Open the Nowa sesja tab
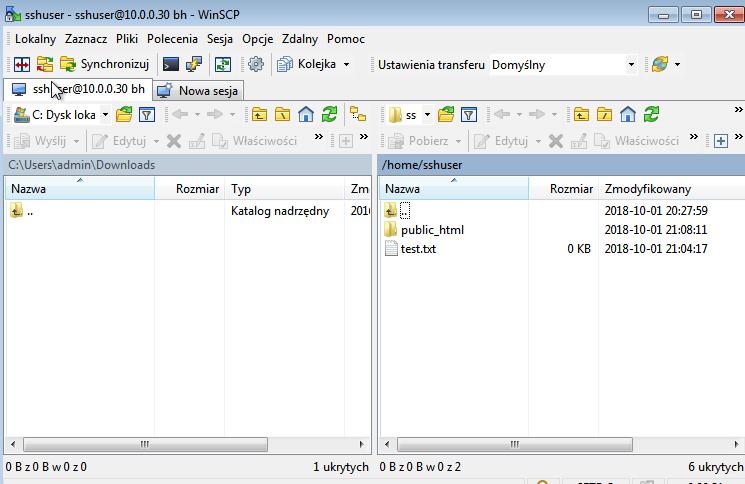745x484 pixels. (x=199, y=91)
